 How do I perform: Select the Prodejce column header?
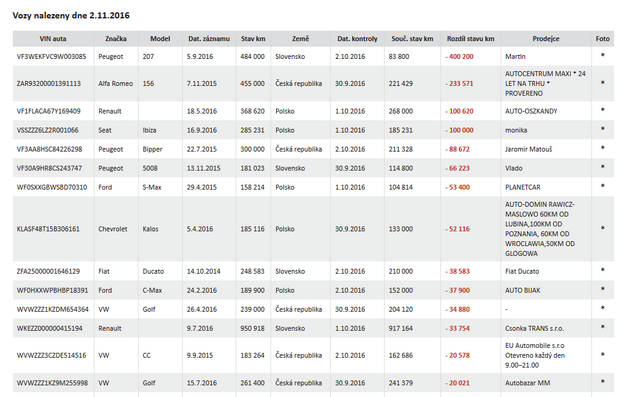[x=546, y=39]
